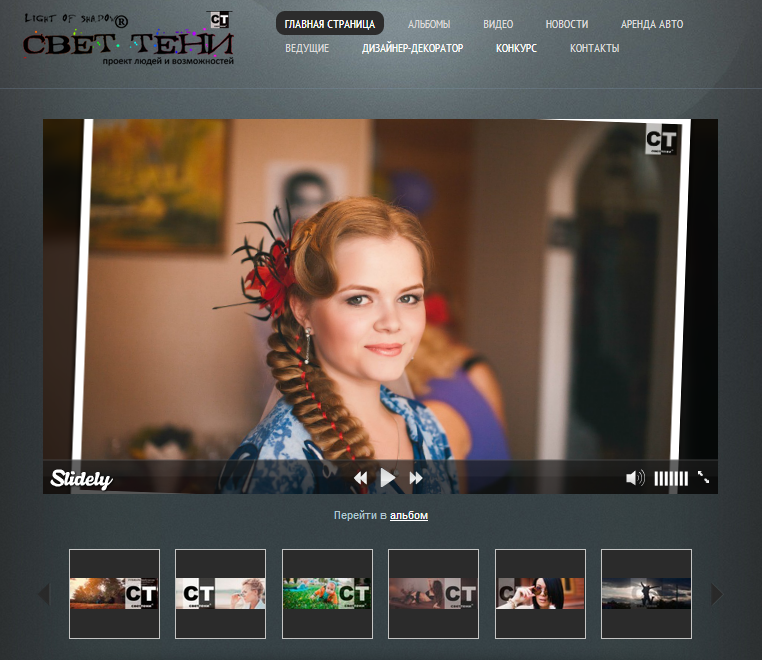762x660 pixels.
Task: Open the Альбомы menu item
Action: coord(429,24)
